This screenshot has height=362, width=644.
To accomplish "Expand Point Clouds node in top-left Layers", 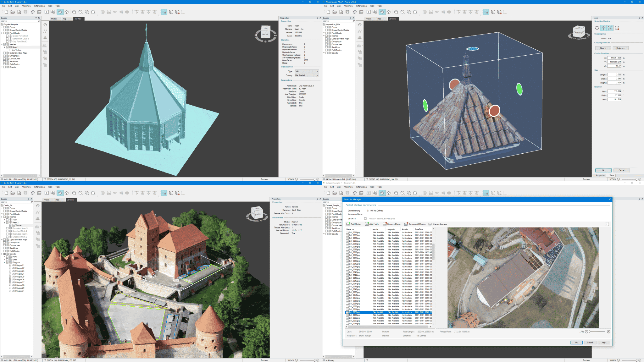I will pyautogui.click(x=2, y=33).
